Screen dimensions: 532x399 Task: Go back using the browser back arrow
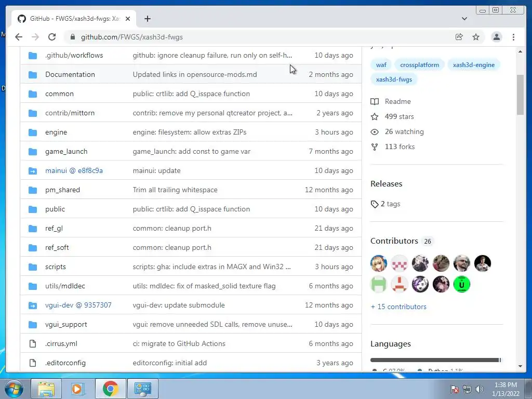19,37
